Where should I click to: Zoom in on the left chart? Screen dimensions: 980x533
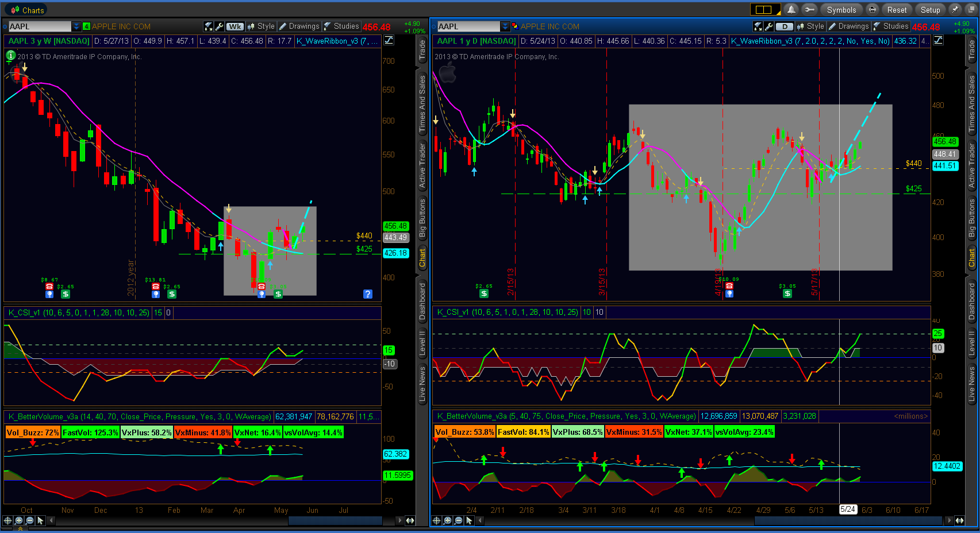pos(19,520)
